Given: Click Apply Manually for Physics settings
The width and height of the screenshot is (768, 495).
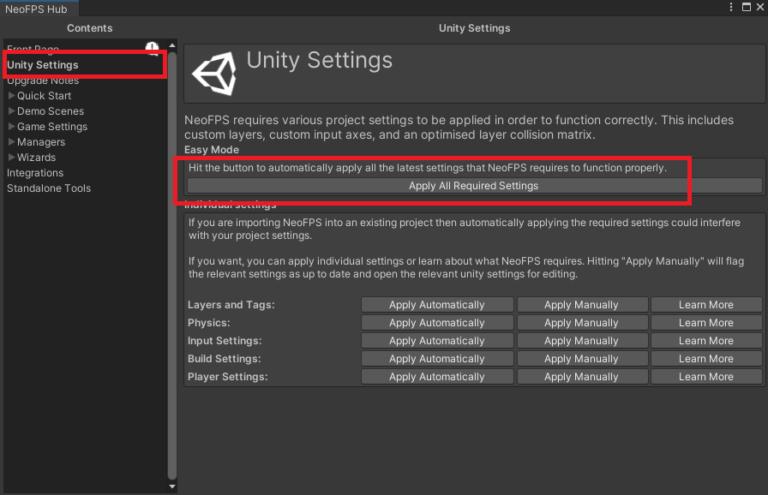Looking at the screenshot, I should click(581, 323).
